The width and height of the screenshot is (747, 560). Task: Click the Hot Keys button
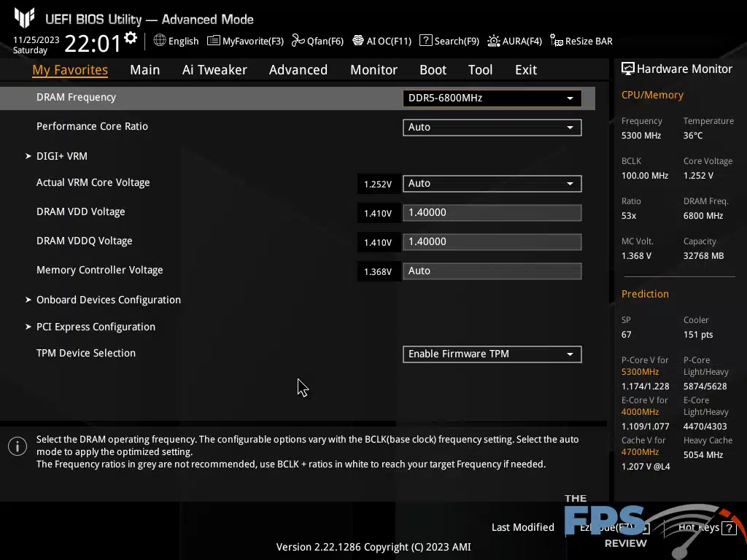pyautogui.click(x=707, y=527)
